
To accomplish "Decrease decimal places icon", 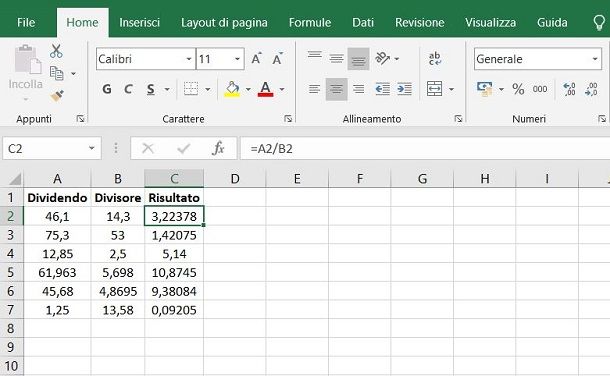I will tap(591, 89).
